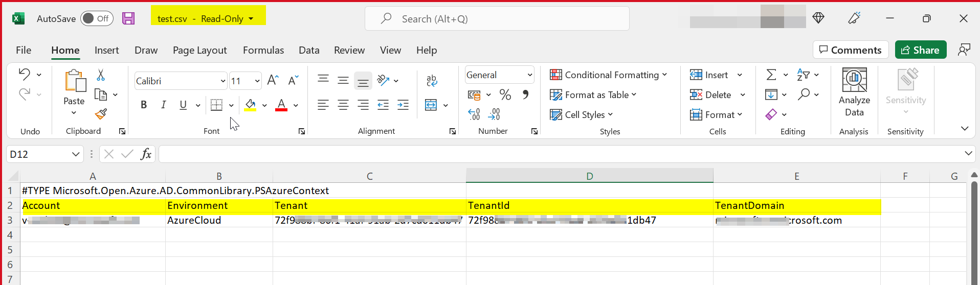Click the Format cells button

[716, 114]
